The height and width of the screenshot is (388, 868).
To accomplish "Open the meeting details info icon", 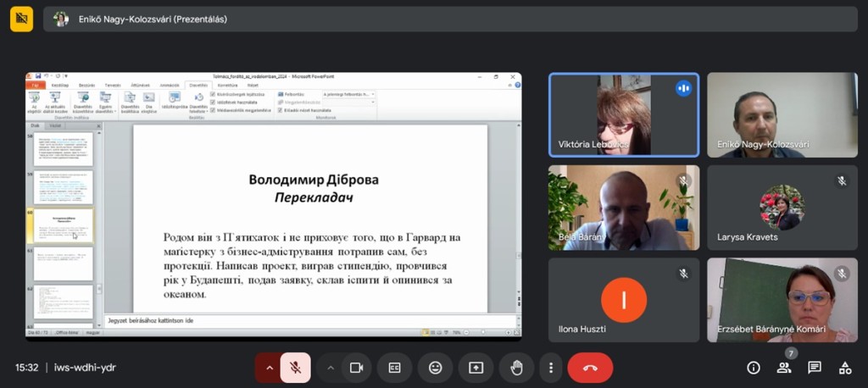I will click(x=753, y=368).
